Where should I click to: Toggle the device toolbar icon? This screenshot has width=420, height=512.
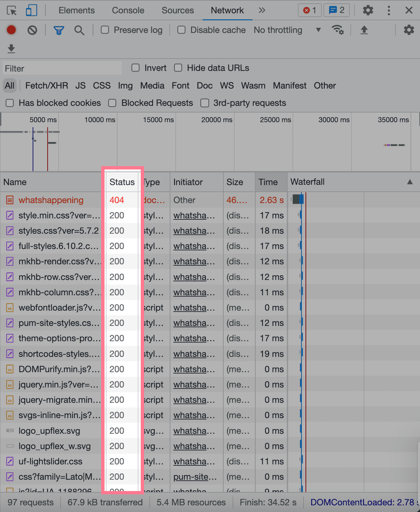(x=31, y=10)
